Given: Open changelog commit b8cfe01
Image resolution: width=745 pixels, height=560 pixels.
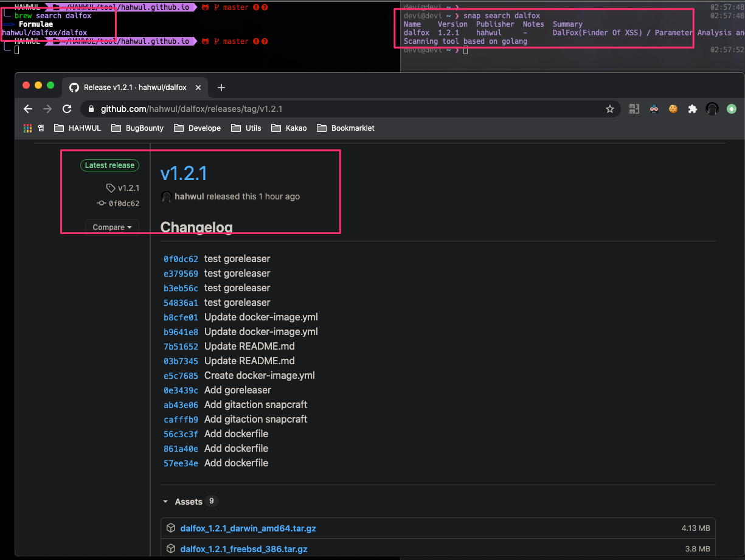Looking at the screenshot, I should point(181,317).
